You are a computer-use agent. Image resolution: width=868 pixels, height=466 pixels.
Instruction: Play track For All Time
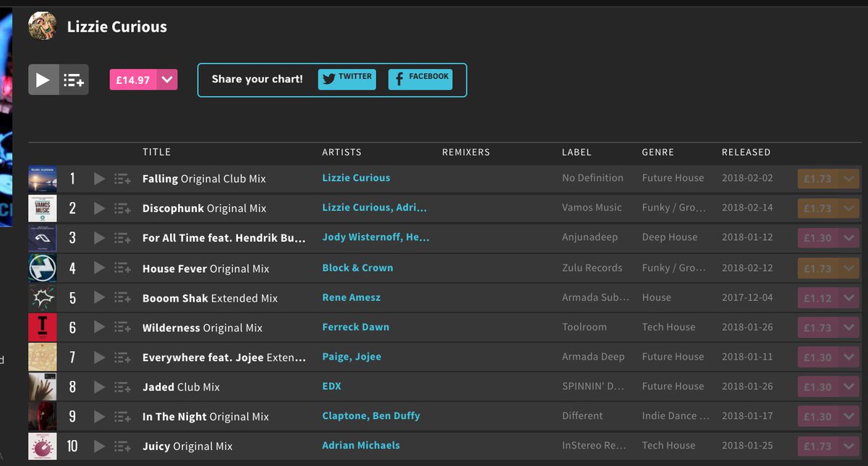tap(100, 238)
